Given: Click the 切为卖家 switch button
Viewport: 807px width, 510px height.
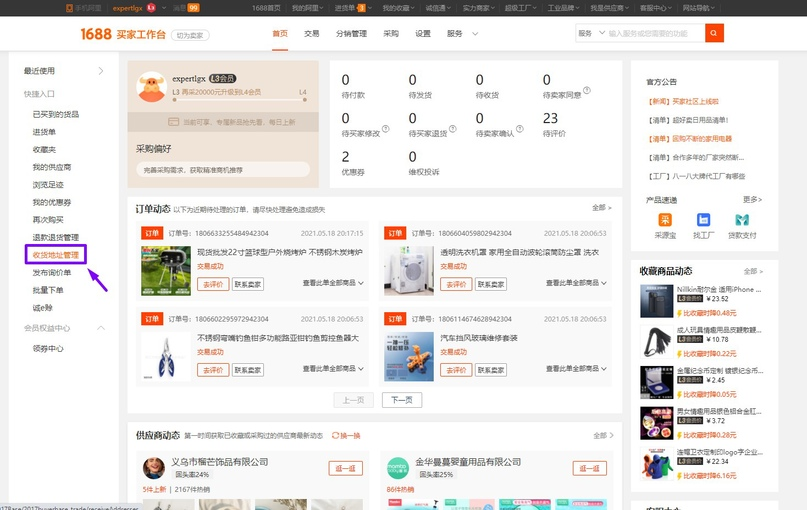Looking at the screenshot, I should click(190, 36).
